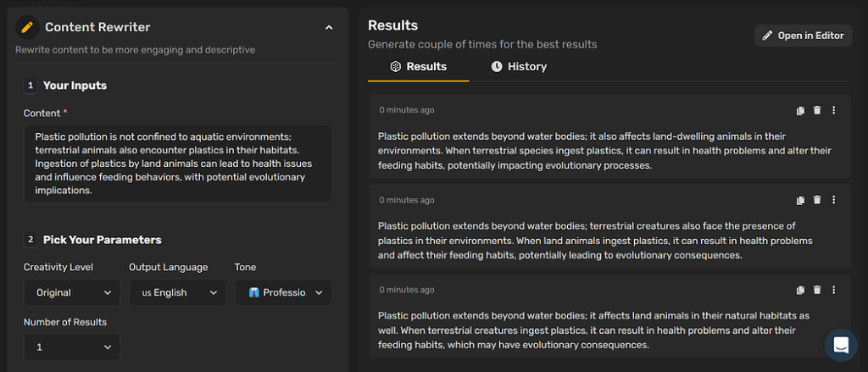Delete the second result card
The image size is (868, 372).
click(x=816, y=200)
